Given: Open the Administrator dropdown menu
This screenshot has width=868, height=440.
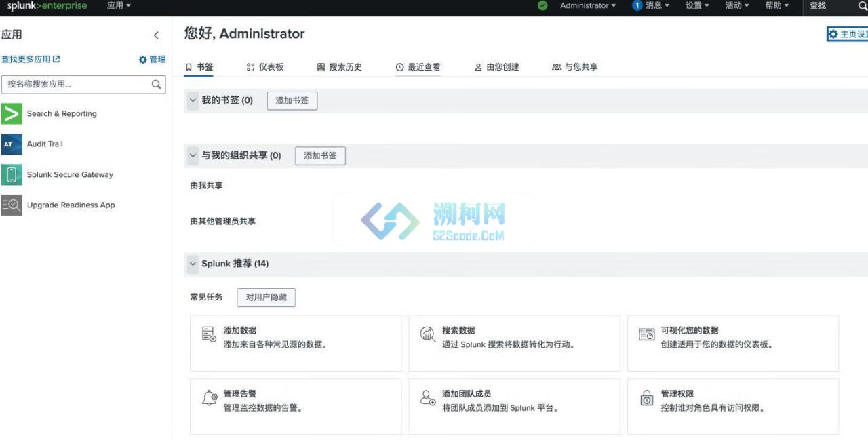Looking at the screenshot, I should click(588, 5).
